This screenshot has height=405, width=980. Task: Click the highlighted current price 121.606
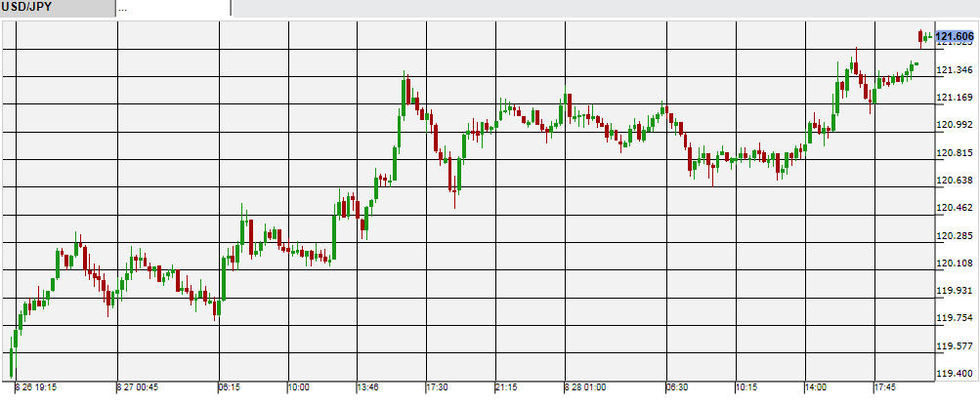coord(955,37)
